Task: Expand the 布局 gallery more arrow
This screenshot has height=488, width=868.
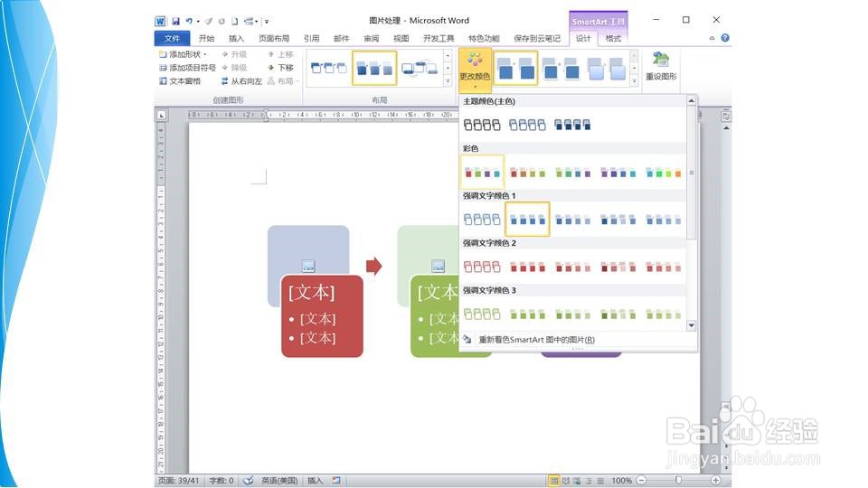Action: [x=448, y=80]
